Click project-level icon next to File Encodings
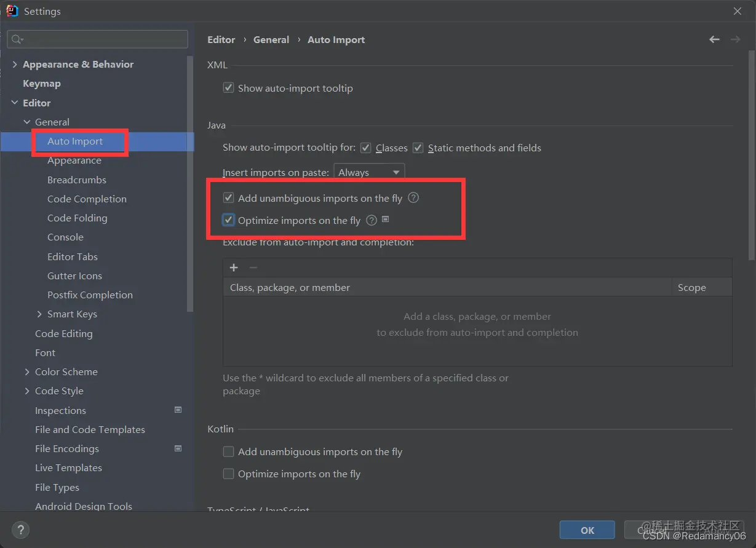Screen dimensions: 756x548 (178, 448)
